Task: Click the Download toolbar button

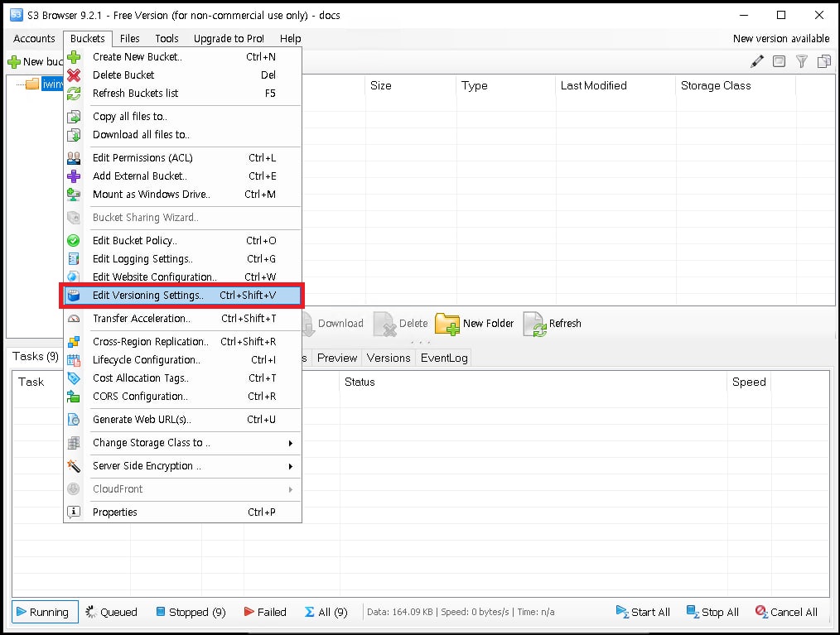Action: pos(335,324)
